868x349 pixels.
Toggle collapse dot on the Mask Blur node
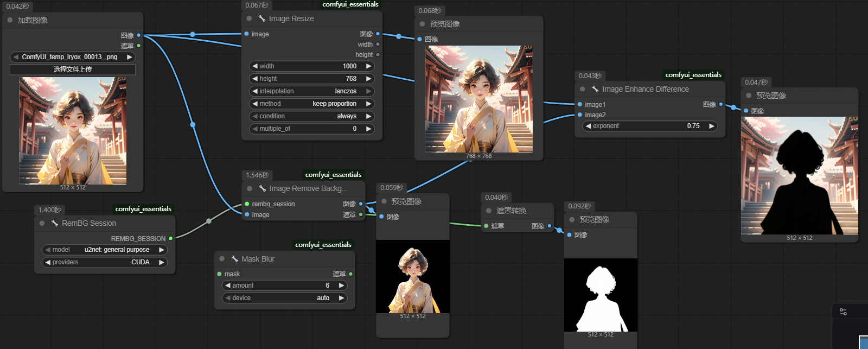pos(222,259)
